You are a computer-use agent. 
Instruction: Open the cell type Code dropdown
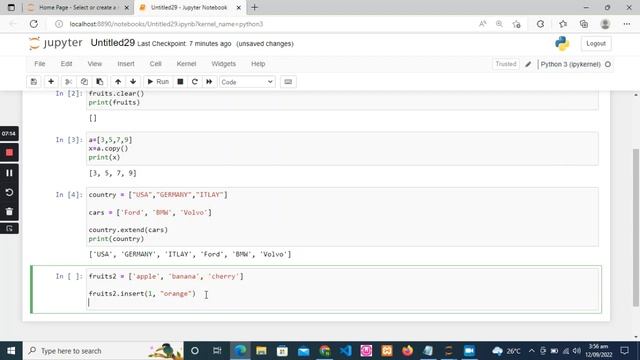[247, 82]
